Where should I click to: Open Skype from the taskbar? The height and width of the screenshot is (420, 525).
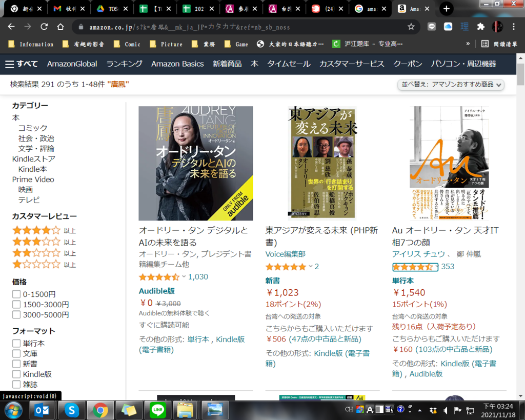tap(71, 410)
